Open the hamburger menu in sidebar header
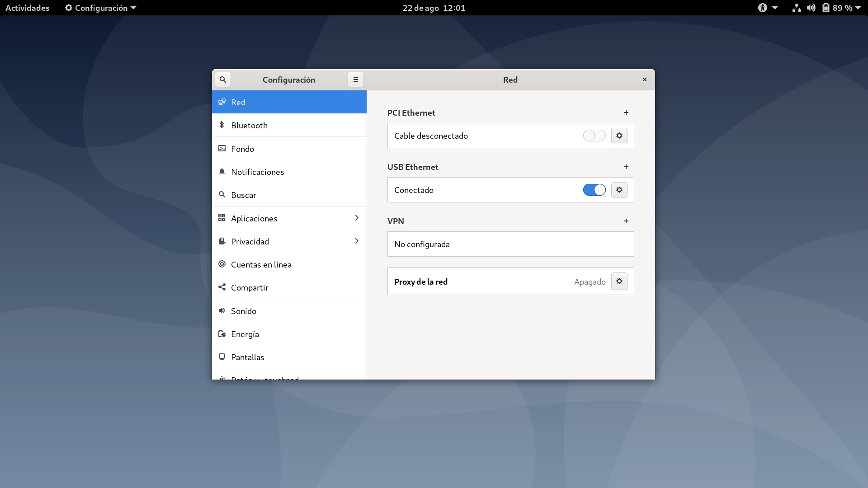 356,80
